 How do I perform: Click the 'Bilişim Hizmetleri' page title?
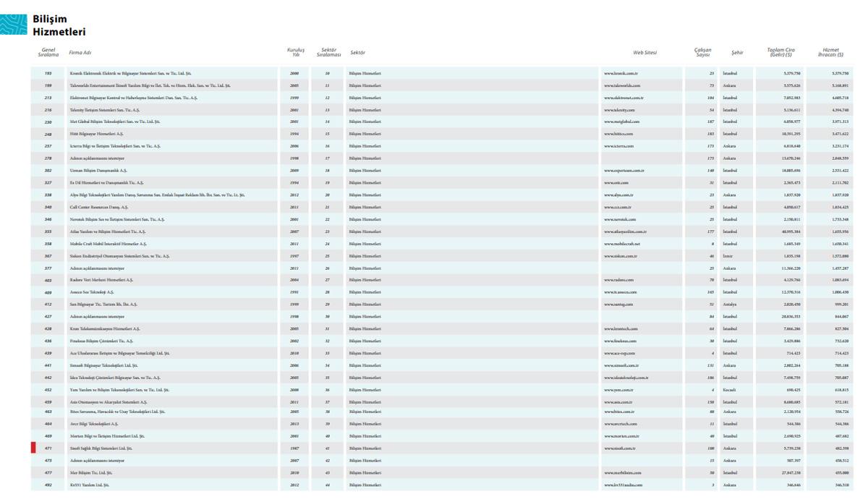click(59, 25)
